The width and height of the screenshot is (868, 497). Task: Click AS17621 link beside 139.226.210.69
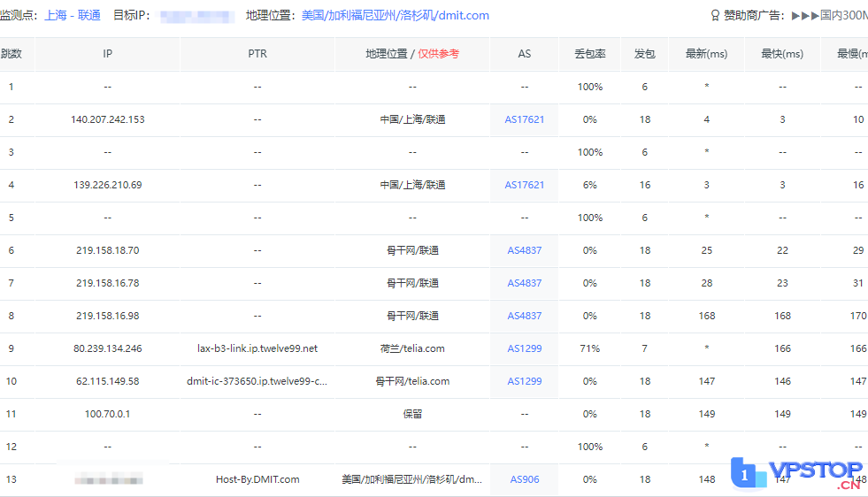(524, 185)
